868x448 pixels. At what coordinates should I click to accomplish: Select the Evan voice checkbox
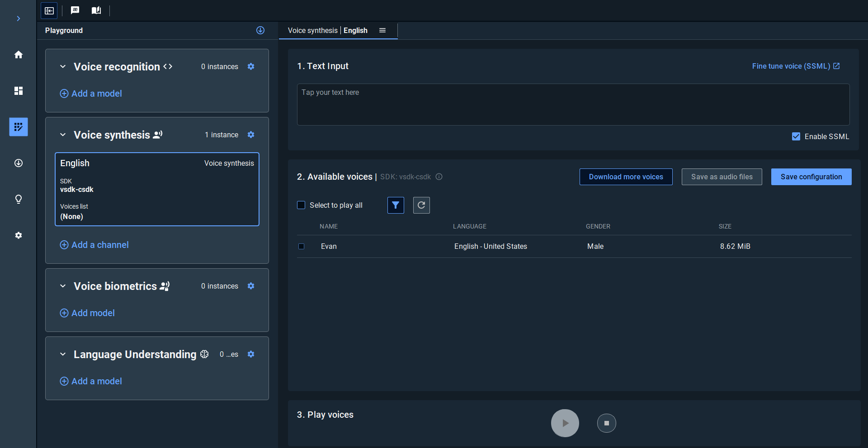[302, 246]
